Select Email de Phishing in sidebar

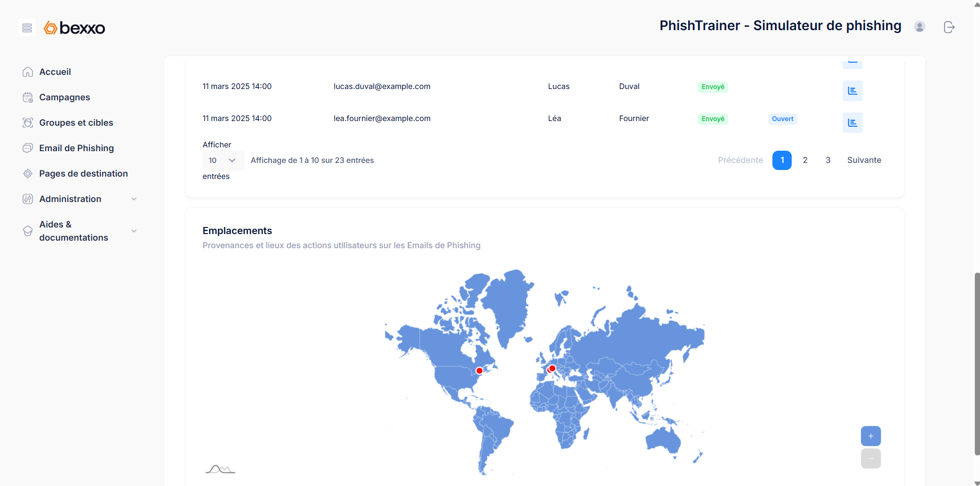(x=76, y=148)
